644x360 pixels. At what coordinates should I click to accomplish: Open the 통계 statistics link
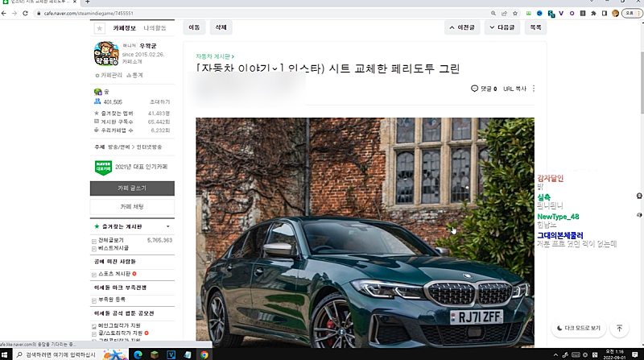(x=134, y=75)
